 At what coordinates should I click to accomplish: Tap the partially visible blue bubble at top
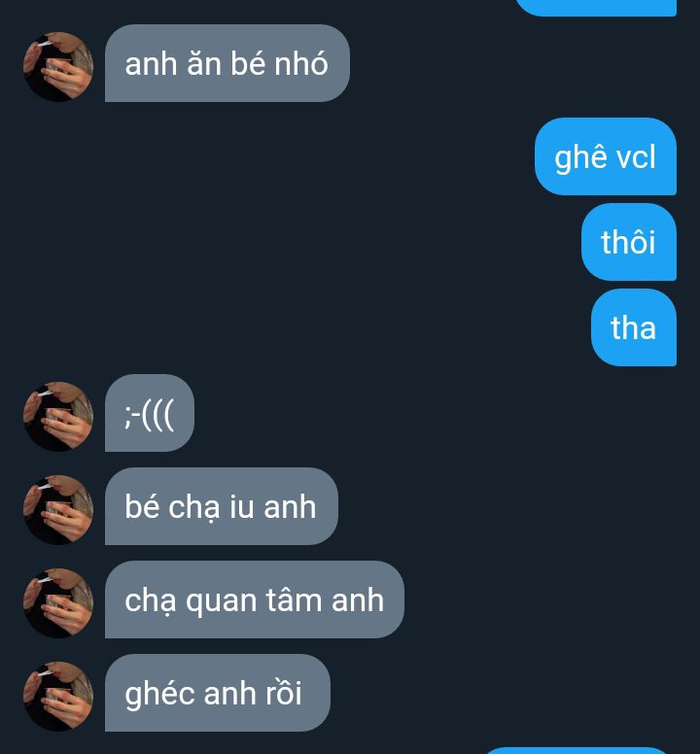pyautogui.click(x=596, y=7)
